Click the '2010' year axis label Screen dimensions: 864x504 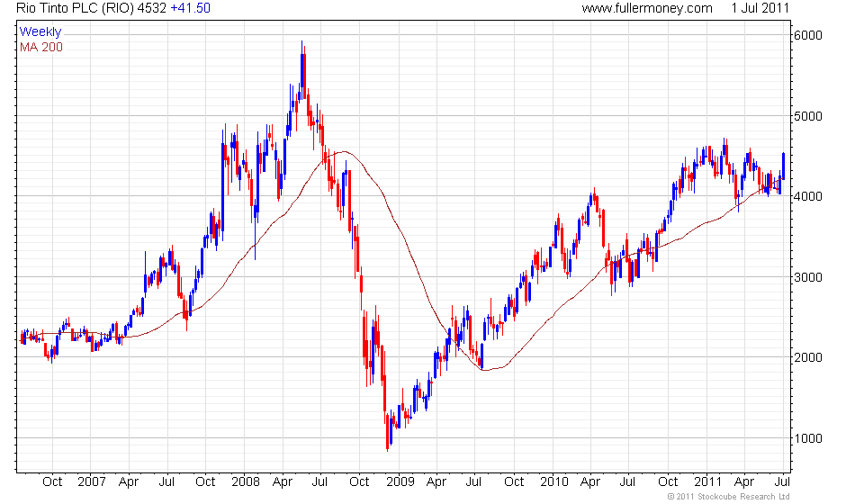(x=553, y=482)
